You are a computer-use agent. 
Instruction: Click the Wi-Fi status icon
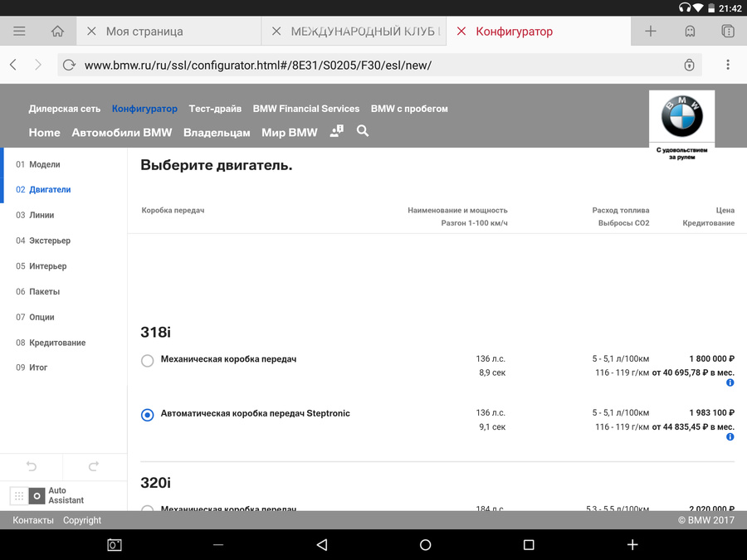(x=698, y=7)
